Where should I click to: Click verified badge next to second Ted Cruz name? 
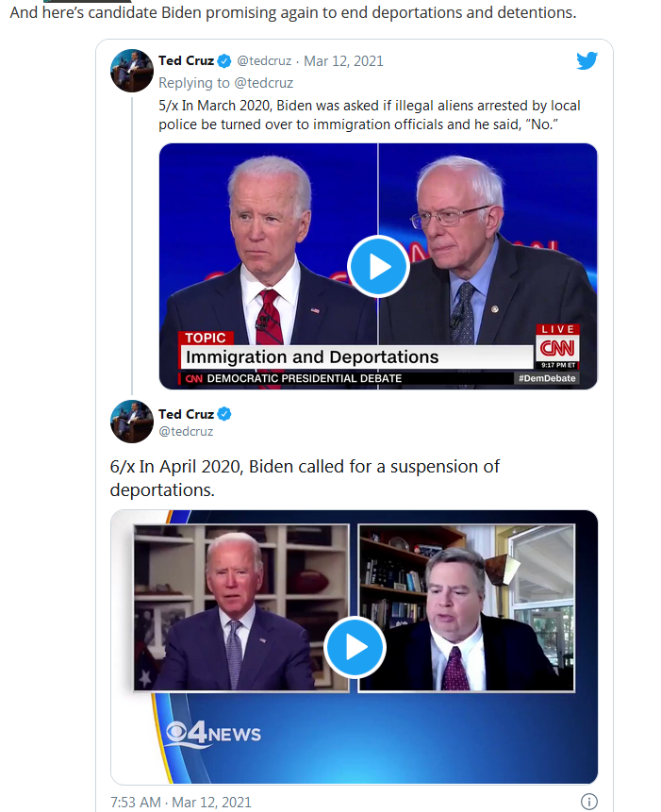[x=224, y=414]
